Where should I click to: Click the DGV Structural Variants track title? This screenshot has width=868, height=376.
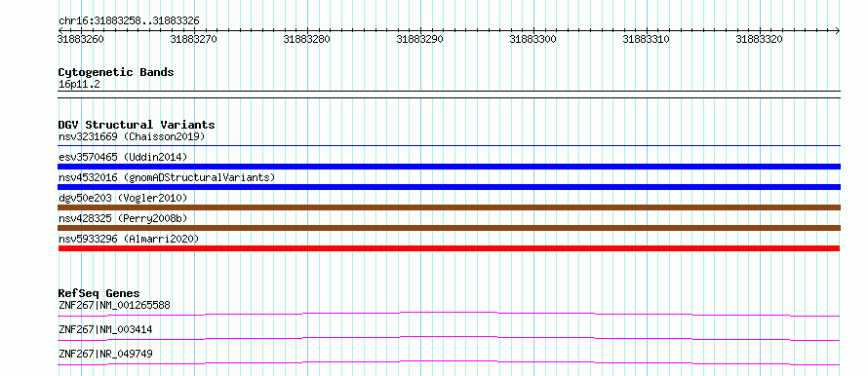[x=137, y=125]
